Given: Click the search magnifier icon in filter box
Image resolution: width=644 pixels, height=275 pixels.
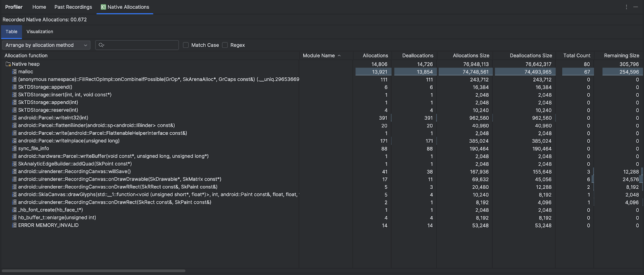Looking at the screenshot, I should (x=101, y=45).
